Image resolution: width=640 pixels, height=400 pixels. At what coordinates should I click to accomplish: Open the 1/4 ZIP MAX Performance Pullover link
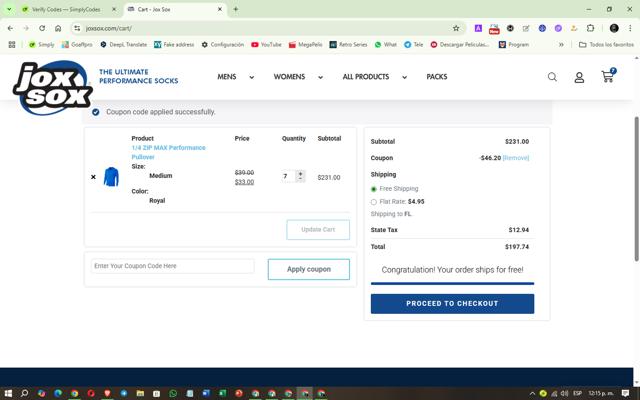(168, 152)
